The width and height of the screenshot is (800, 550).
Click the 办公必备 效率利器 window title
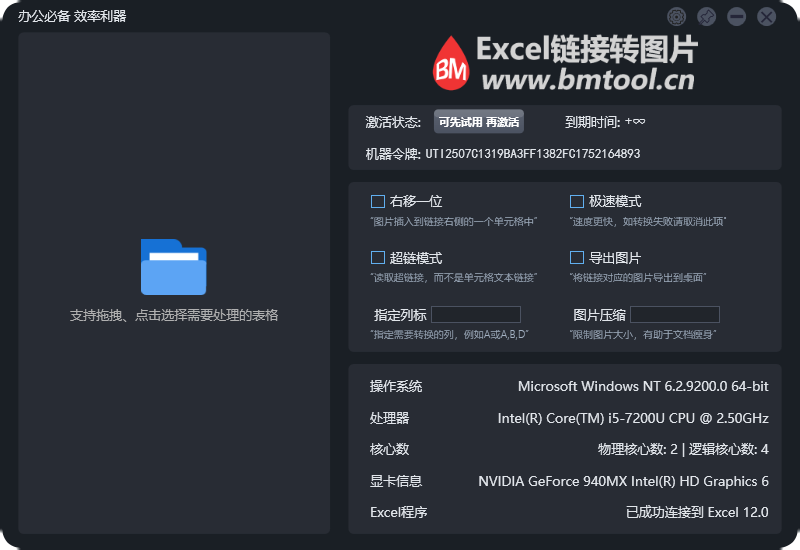click(x=72, y=16)
